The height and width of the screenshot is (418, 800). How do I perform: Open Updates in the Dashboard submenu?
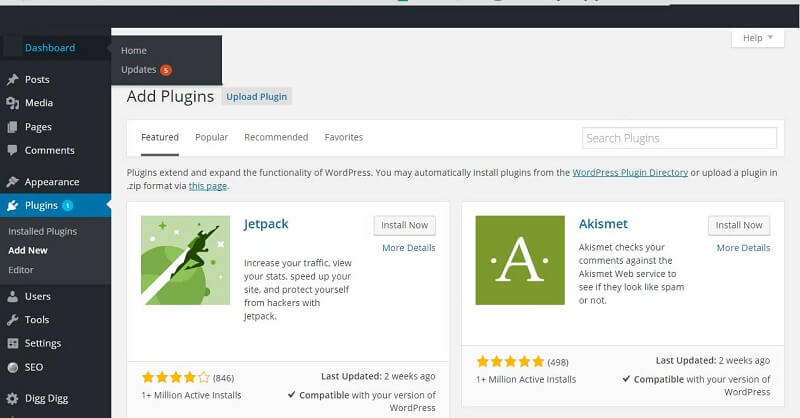139,70
